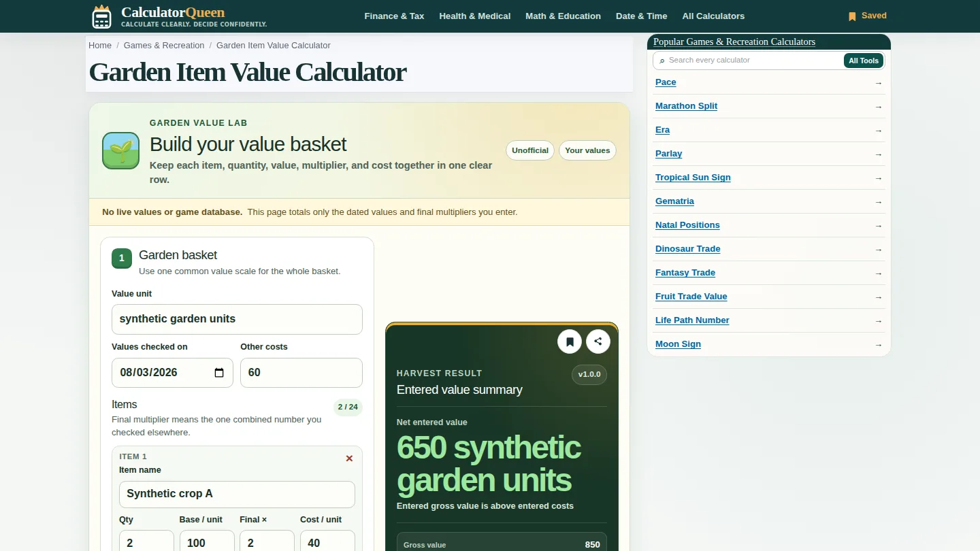Viewport: 980px width, 551px height.
Task: Open the Health & Medical menu
Action: click(x=475, y=16)
